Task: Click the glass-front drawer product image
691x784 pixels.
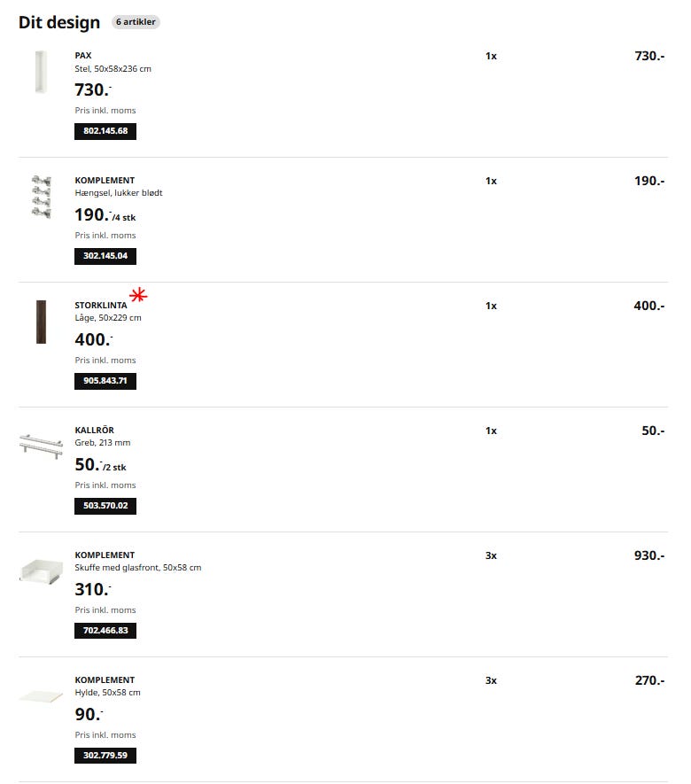Action: point(41,571)
